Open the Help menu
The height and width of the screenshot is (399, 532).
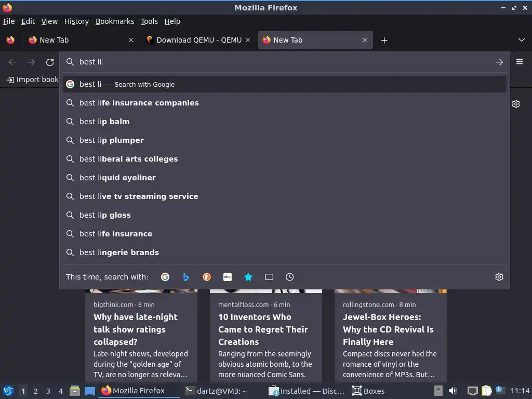pos(172,21)
